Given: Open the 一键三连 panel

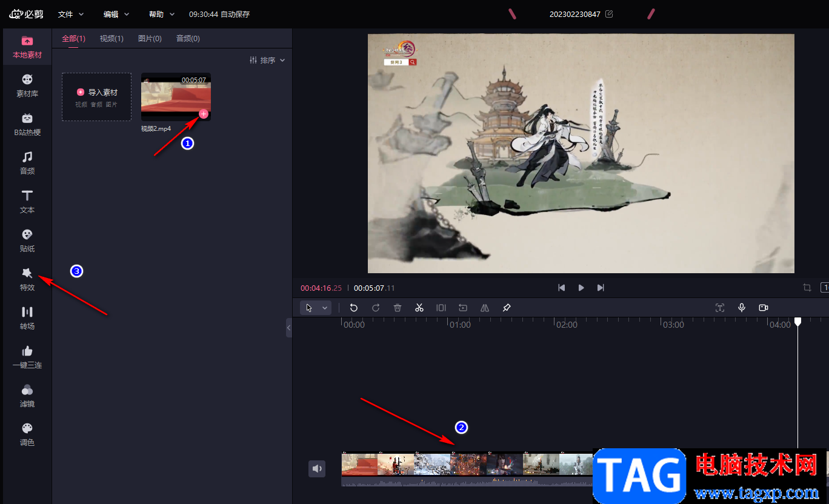Looking at the screenshot, I should pyautogui.click(x=27, y=357).
